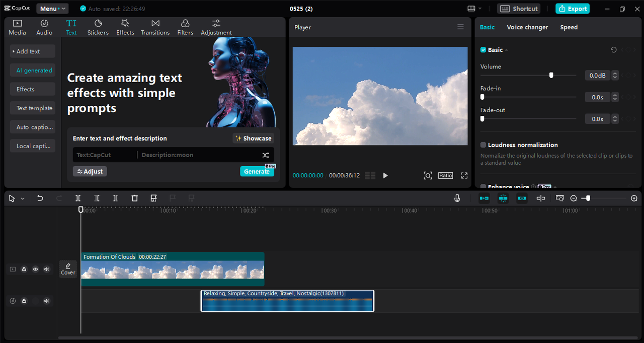The height and width of the screenshot is (343, 644).
Task: Lock the video track
Action: click(x=24, y=269)
